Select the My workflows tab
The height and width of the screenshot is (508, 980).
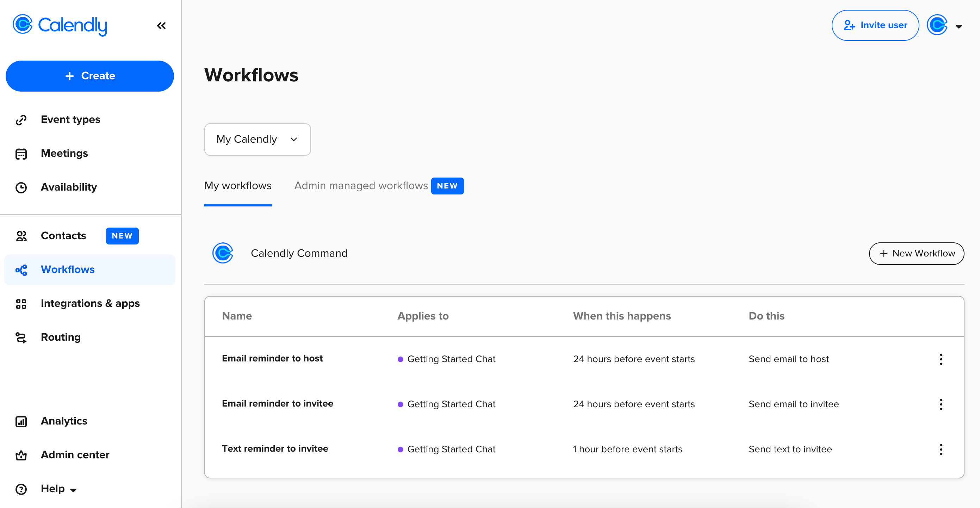pyautogui.click(x=237, y=186)
